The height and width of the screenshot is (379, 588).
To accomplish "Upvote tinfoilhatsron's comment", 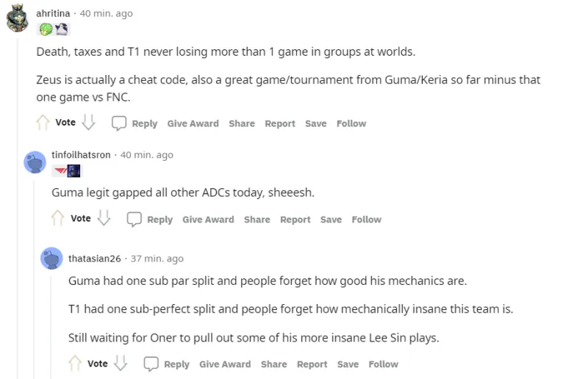I will [58, 218].
